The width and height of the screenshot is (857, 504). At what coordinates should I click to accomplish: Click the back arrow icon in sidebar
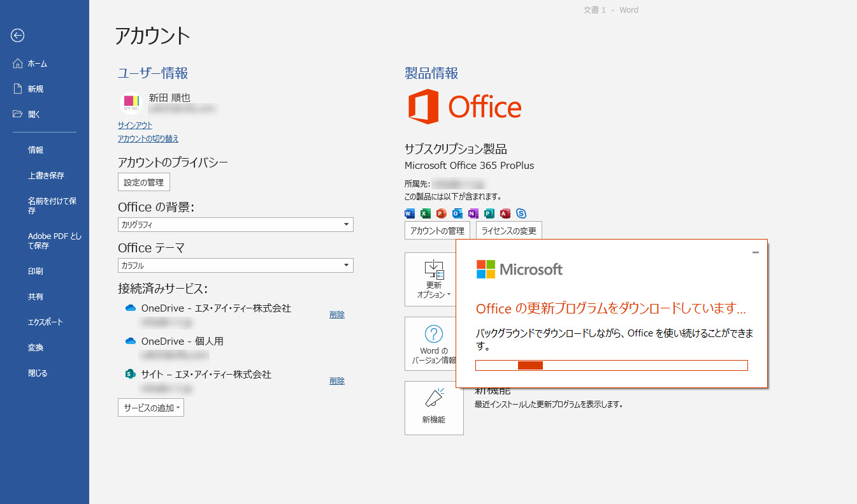click(18, 36)
